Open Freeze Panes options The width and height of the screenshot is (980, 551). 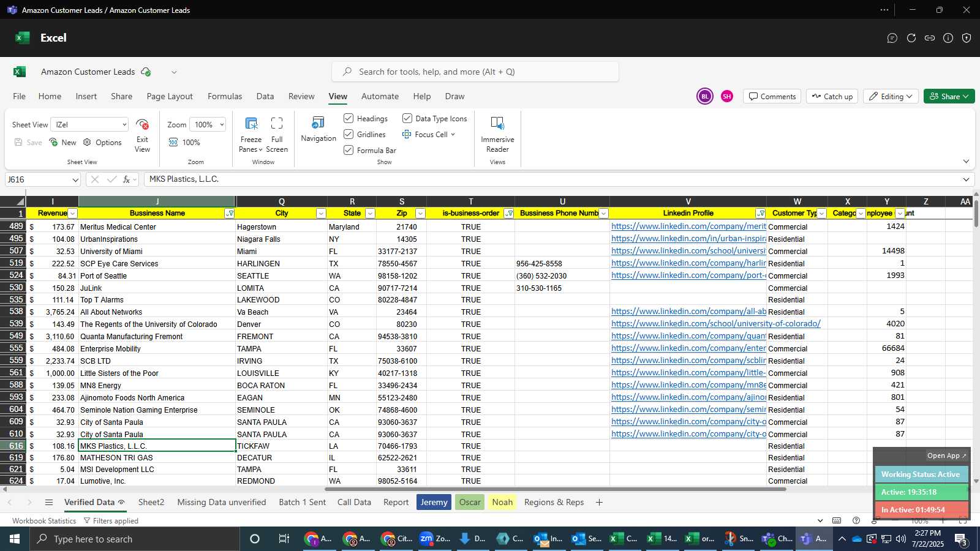[x=251, y=135]
